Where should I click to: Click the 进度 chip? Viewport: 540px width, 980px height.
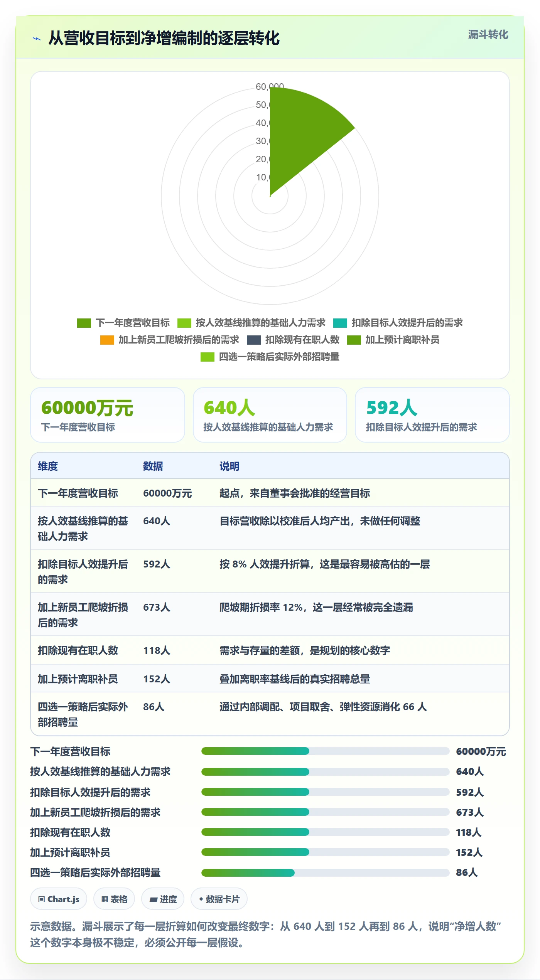(163, 899)
